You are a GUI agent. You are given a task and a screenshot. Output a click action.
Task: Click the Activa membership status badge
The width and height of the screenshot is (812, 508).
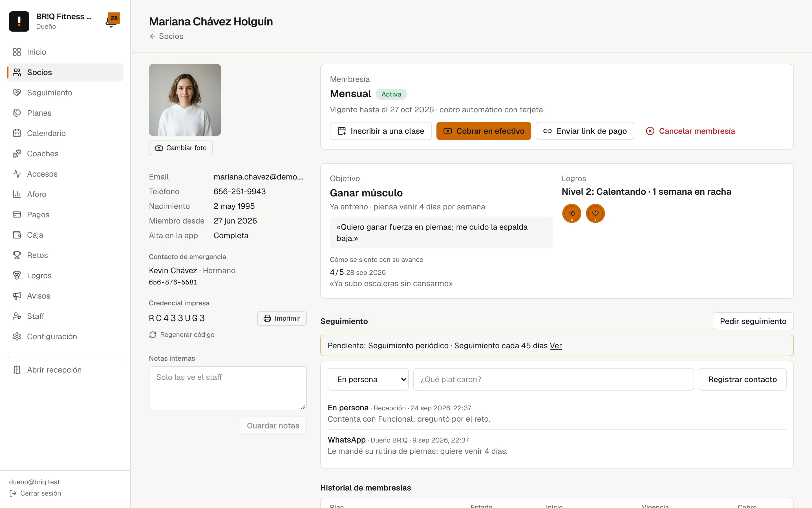click(x=391, y=94)
